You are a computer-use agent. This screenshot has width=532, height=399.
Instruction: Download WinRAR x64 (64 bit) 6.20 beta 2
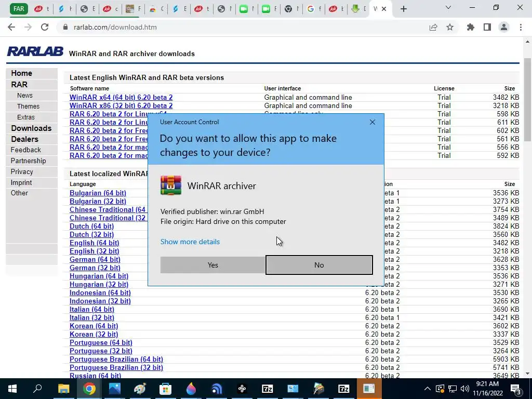tap(121, 97)
